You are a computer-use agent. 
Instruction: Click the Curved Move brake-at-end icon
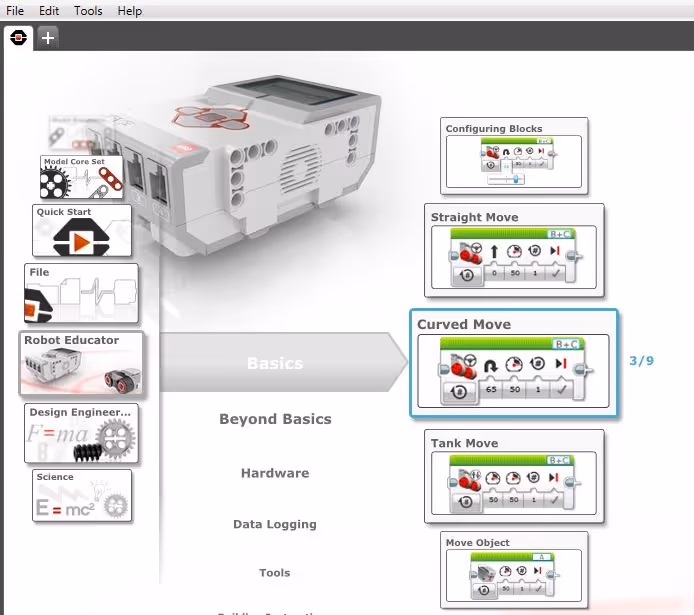(561, 364)
